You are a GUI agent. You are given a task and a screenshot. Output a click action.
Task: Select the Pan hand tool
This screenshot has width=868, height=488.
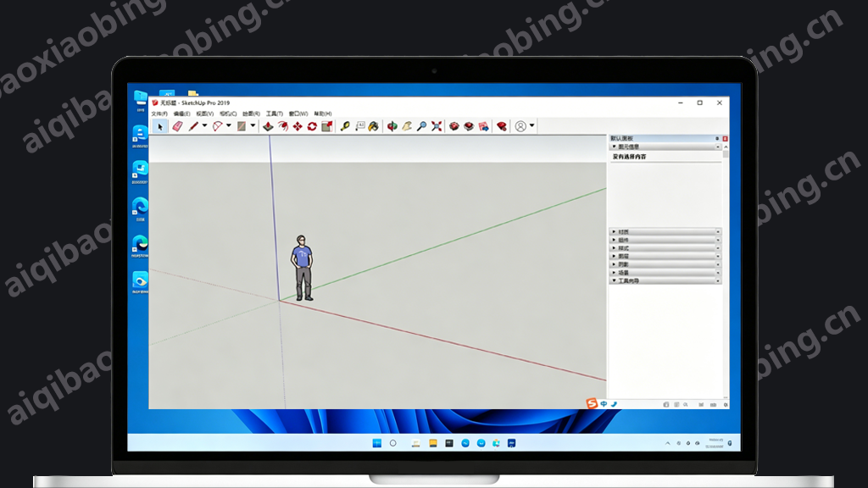tap(407, 127)
